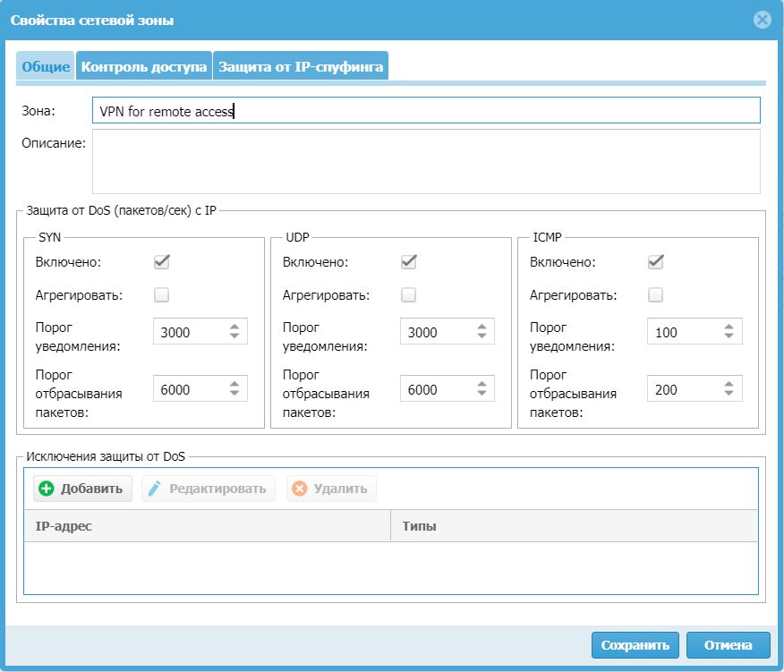Toggle SYN Агрегировать checkbox
784x672 pixels.
point(161,294)
